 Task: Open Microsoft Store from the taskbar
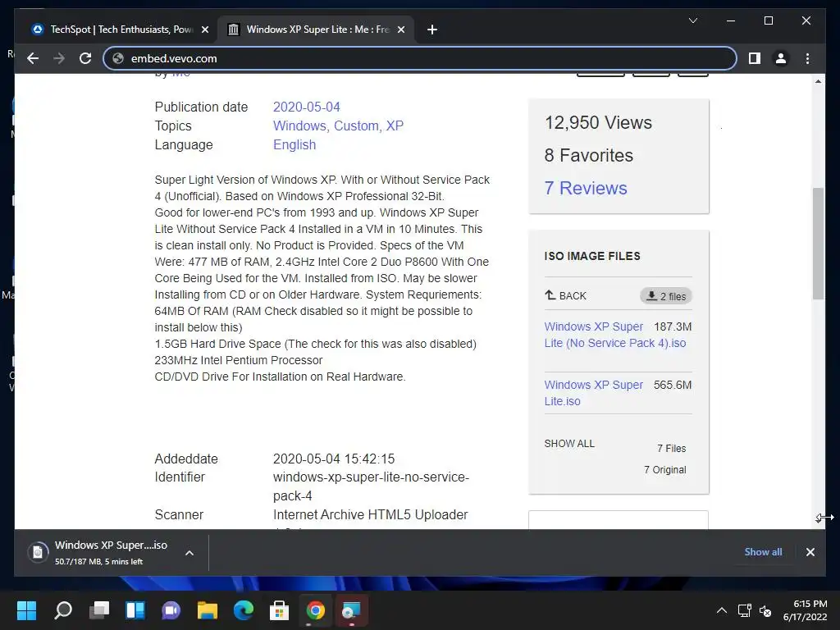pyautogui.click(x=279, y=610)
